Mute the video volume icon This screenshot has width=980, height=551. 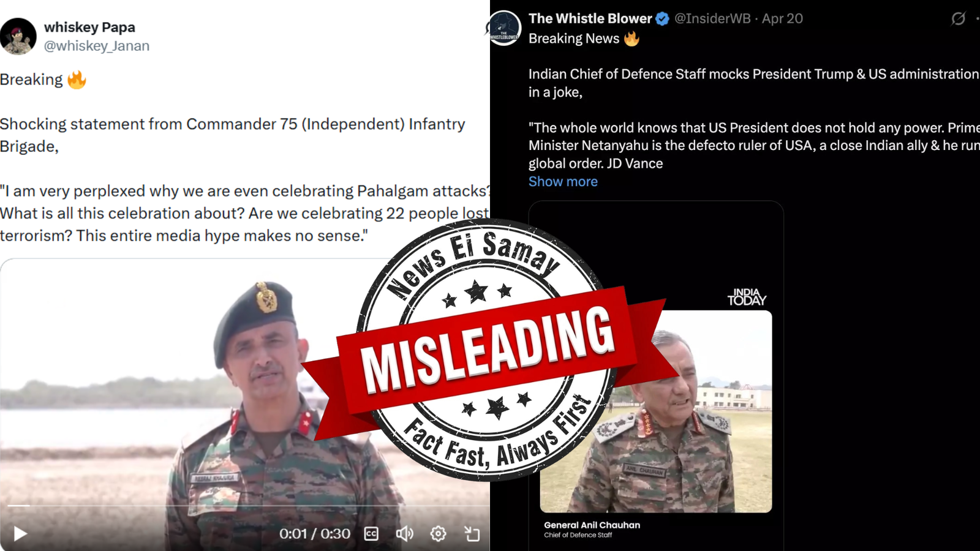(404, 534)
